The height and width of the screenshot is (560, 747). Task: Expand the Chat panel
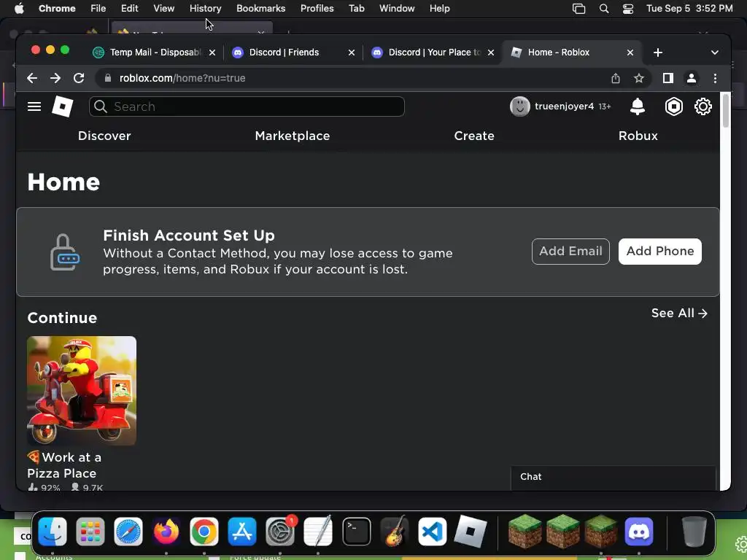tap(613, 477)
